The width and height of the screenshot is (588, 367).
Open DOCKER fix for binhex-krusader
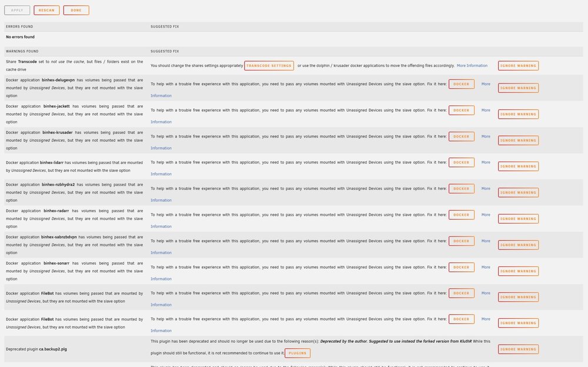(461, 136)
